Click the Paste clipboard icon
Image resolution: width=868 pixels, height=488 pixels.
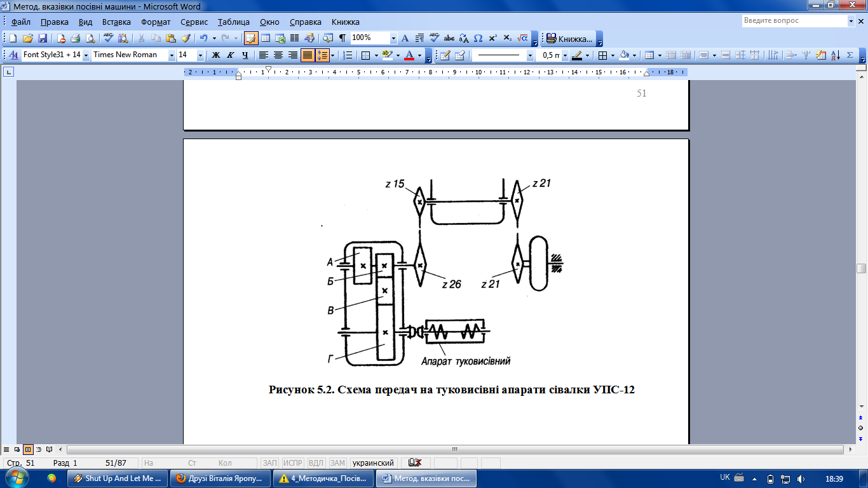171,38
